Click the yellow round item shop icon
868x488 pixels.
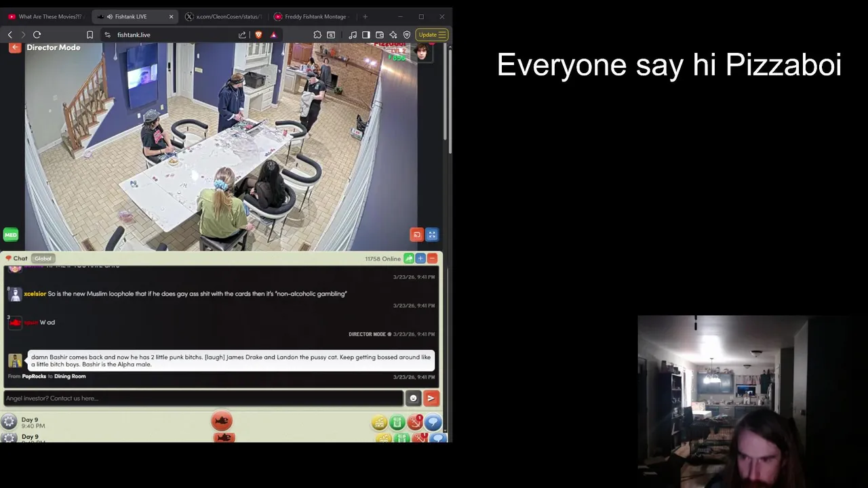tap(379, 423)
